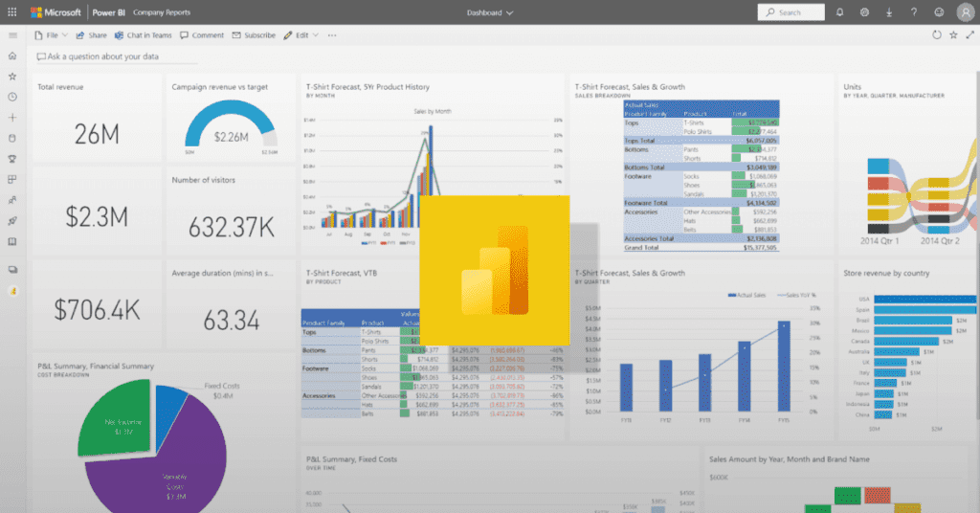Viewport: 980px width, 513px height.
Task: Open the File menu dropdown
Action: (52, 35)
